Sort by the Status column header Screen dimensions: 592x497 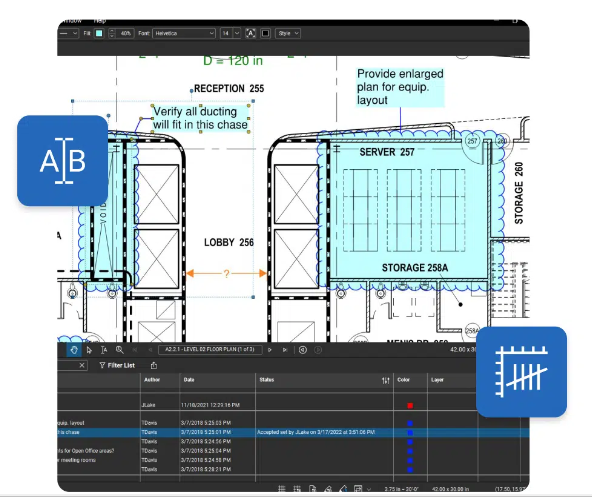click(267, 380)
